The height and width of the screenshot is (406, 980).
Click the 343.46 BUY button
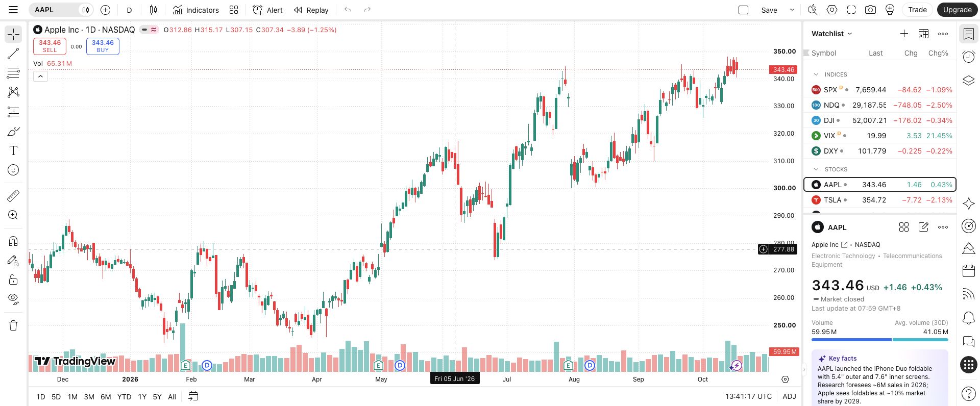103,46
